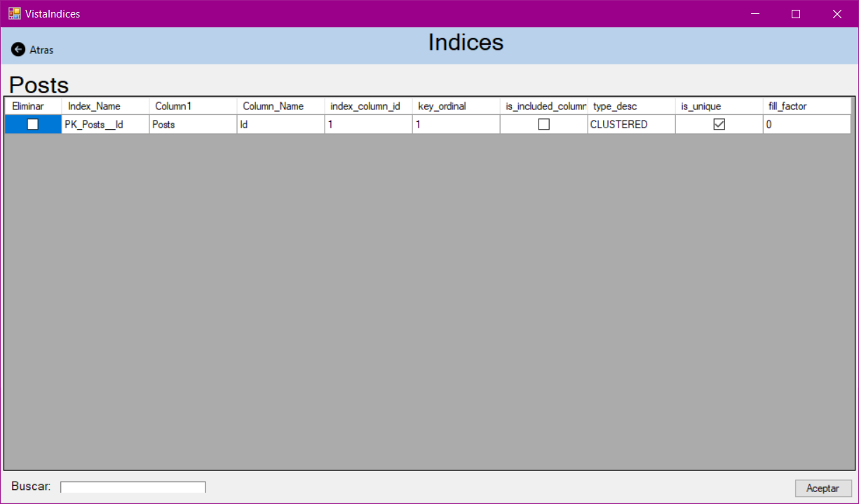Screen dimensions: 859x504
Task: Click inside the Buscar search field
Action: pyautogui.click(x=133, y=486)
